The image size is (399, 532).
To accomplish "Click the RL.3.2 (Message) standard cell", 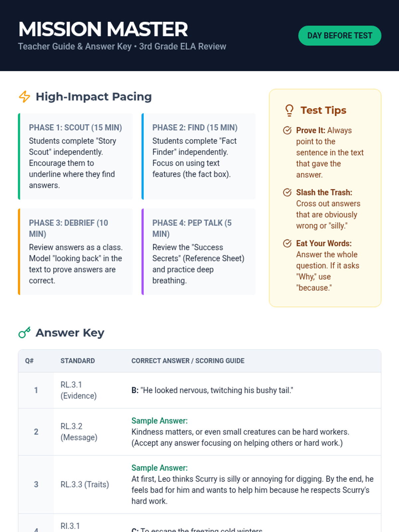I will pos(79,432).
